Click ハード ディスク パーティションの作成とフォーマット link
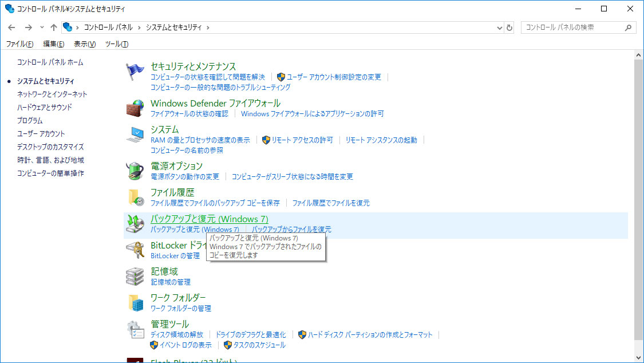This screenshot has width=644, height=363. [370, 335]
